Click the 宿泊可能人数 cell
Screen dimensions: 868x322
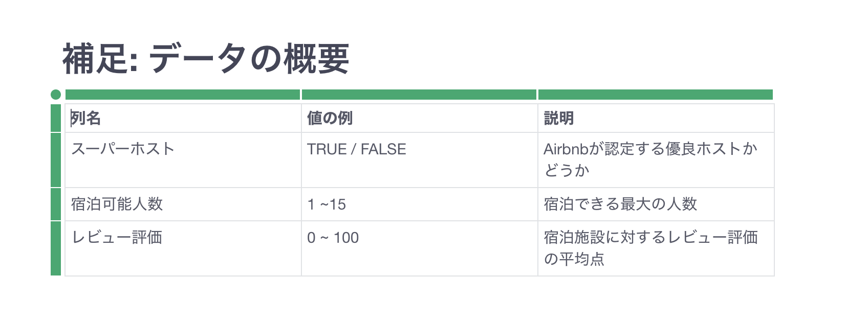pyautogui.click(x=183, y=204)
